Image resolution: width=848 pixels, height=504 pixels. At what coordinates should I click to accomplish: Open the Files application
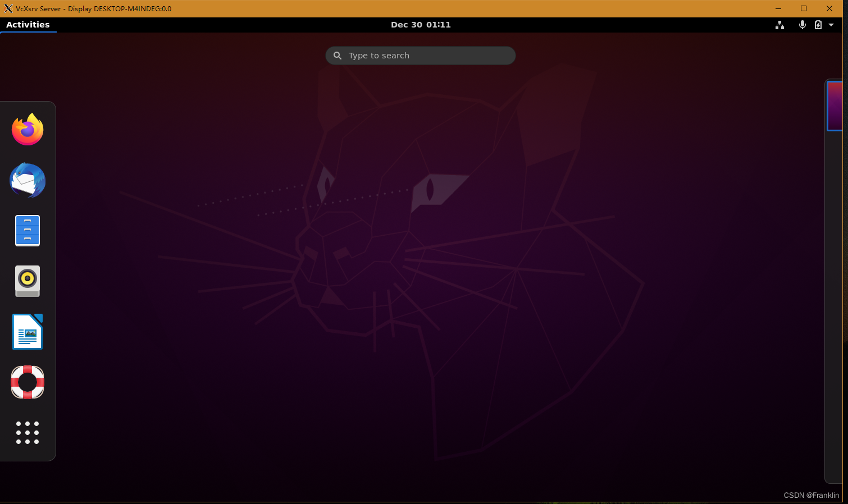[x=27, y=230]
